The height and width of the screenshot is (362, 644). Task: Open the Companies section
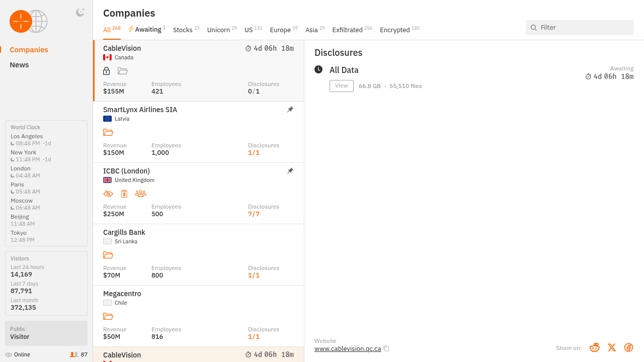29,50
